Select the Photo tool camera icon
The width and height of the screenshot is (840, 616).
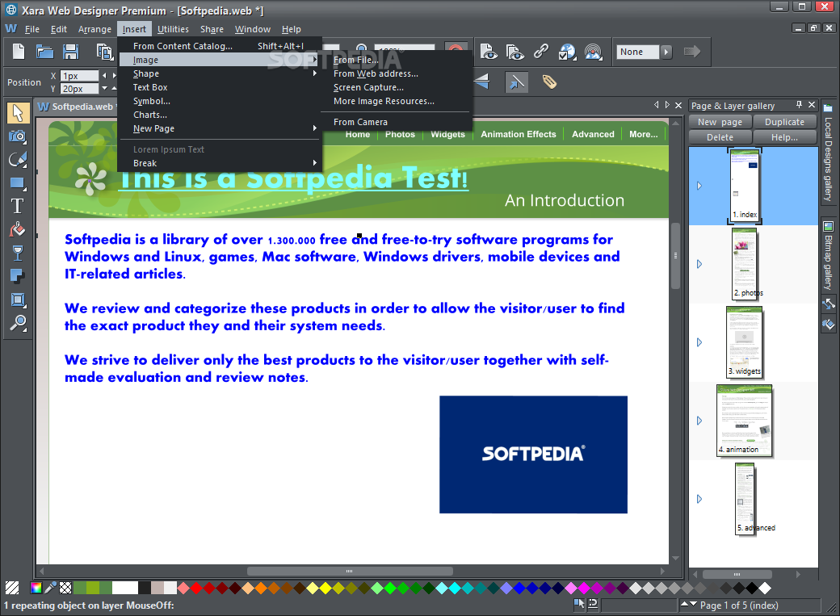[x=18, y=136]
